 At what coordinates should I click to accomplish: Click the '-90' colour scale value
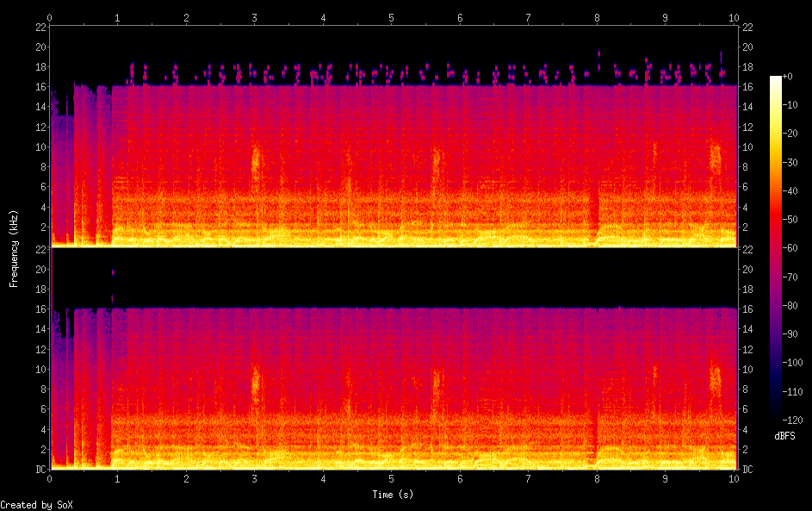click(x=790, y=333)
